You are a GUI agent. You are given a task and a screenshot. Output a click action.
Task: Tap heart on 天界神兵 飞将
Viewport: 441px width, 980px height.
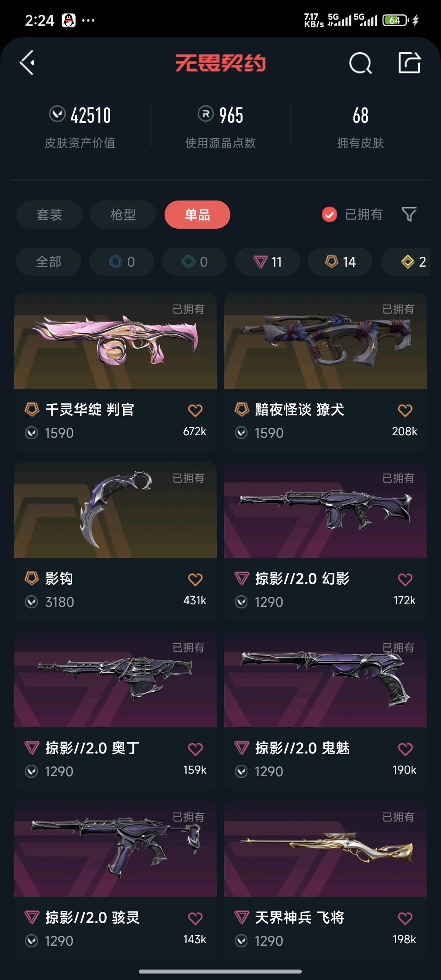405,918
